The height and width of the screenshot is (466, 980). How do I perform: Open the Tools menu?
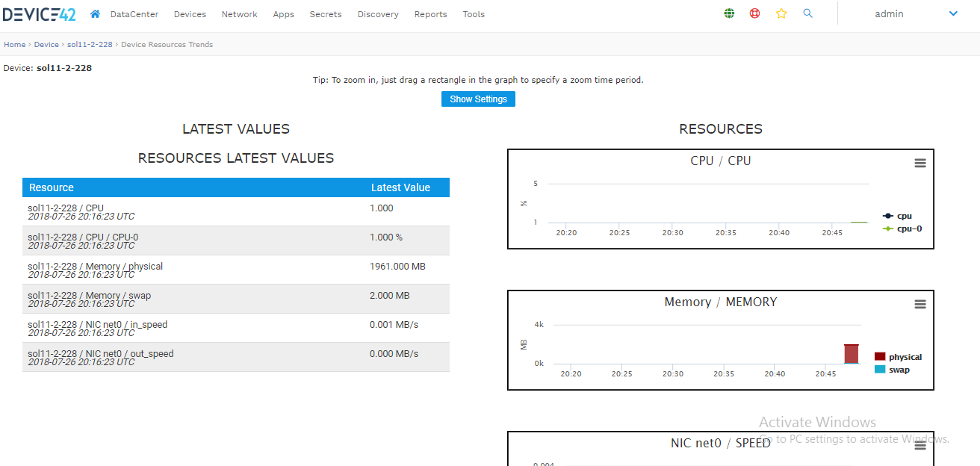coord(474,14)
